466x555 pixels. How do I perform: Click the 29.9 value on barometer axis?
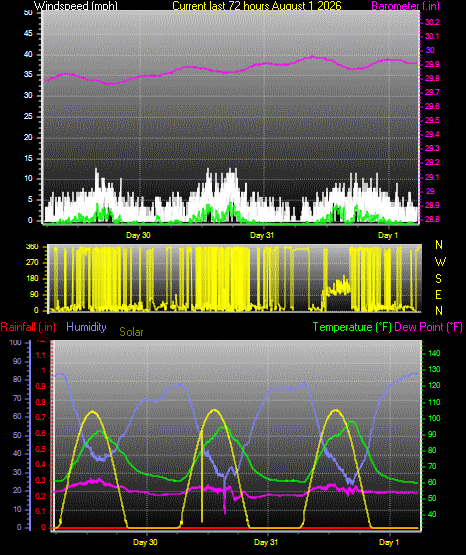(x=432, y=64)
